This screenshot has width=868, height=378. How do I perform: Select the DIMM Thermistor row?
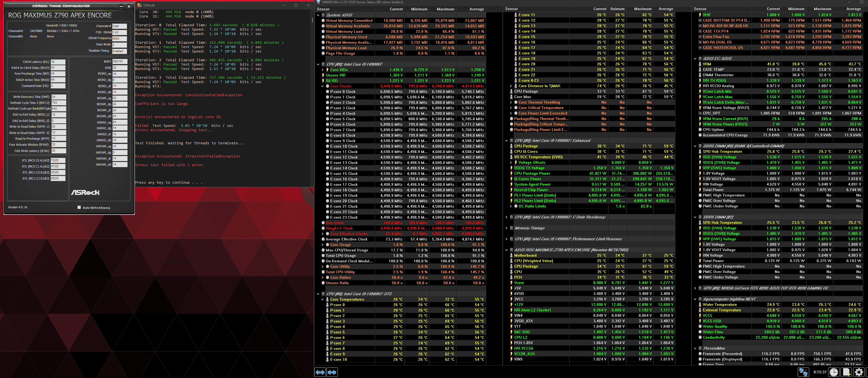click(781, 75)
